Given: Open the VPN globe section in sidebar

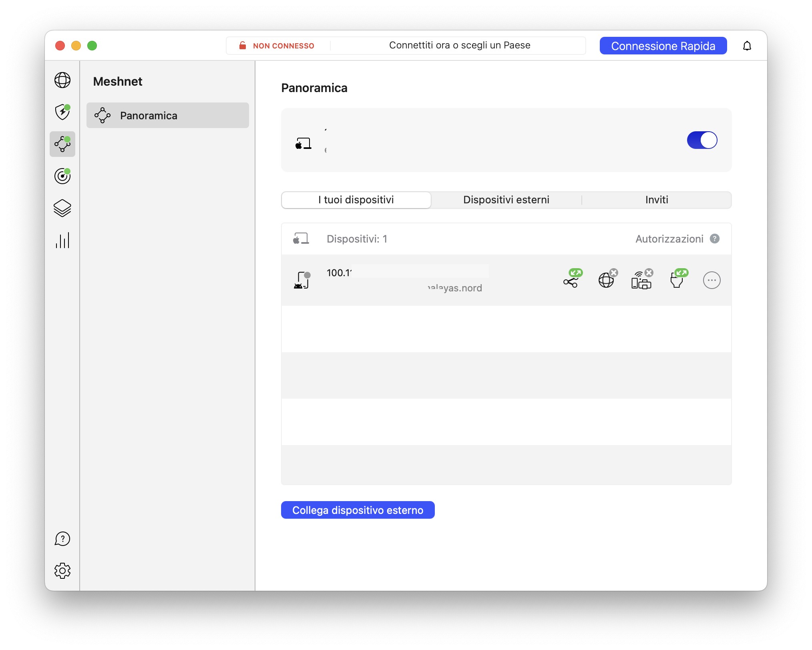Looking at the screenshot, I should [x=62, y=80].
